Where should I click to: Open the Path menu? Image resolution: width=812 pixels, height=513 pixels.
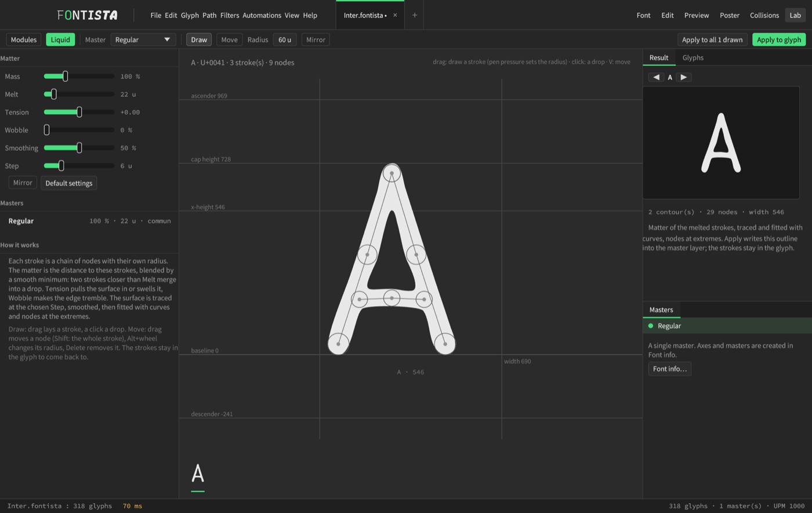pyautogui.click(x=209, y=15)
